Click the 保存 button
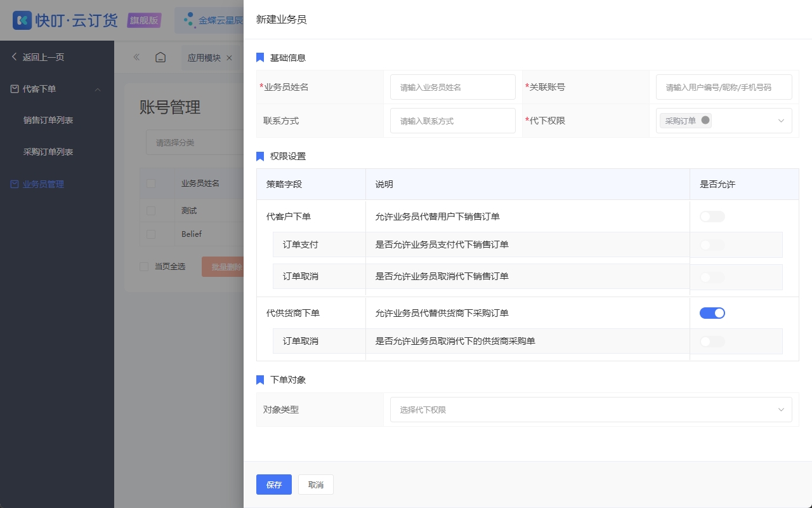The height and width of the screenshot is (508, 812). click(274, 485)
